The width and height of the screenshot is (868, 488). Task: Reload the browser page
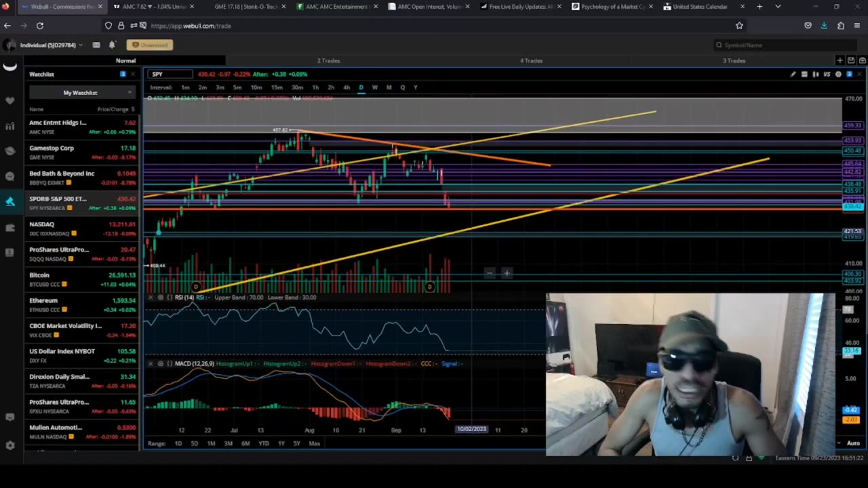click(x=40, y=26)
